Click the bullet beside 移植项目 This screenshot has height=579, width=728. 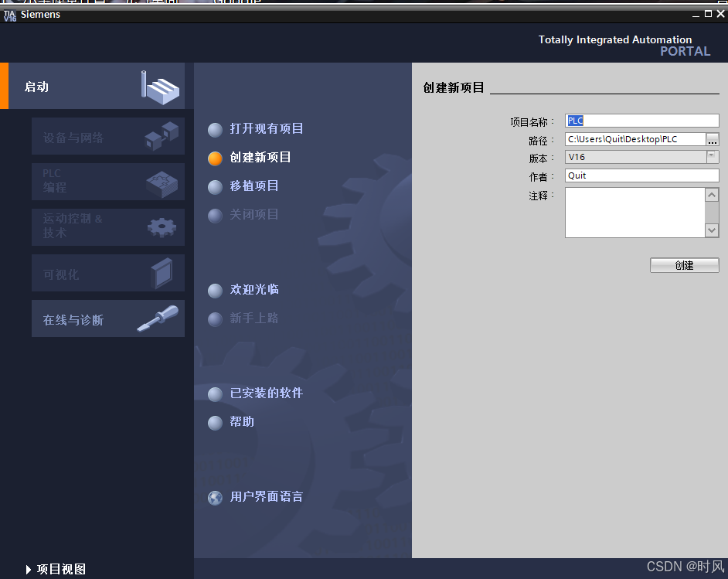215,187
